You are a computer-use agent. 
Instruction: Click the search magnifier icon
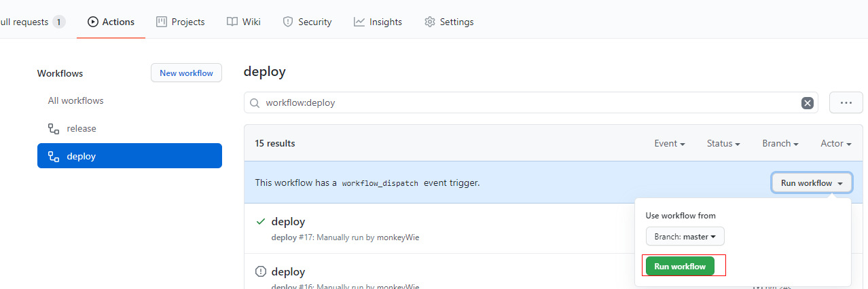255,103
